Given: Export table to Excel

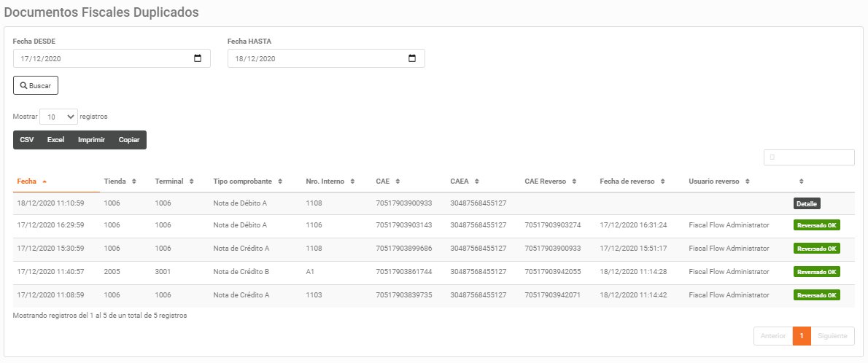Looking at the screenshot, I should [x=56, y=140].
